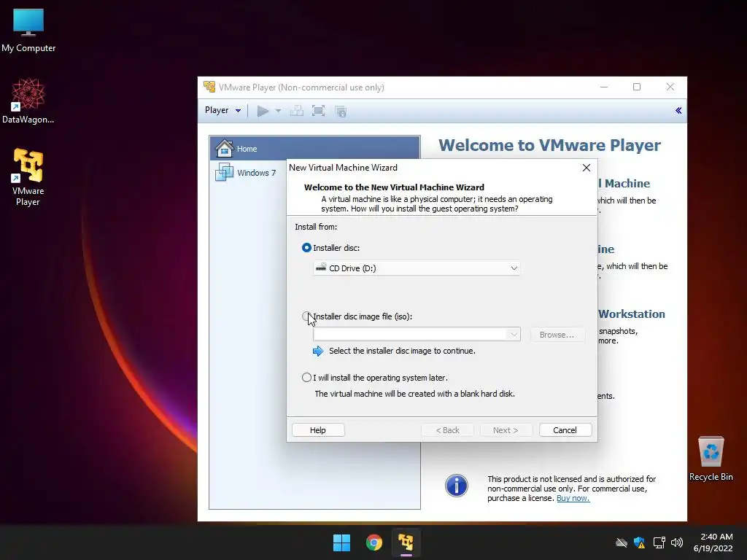Open the Player menu
Screen dimensions: 747x560
pos(222,111)
